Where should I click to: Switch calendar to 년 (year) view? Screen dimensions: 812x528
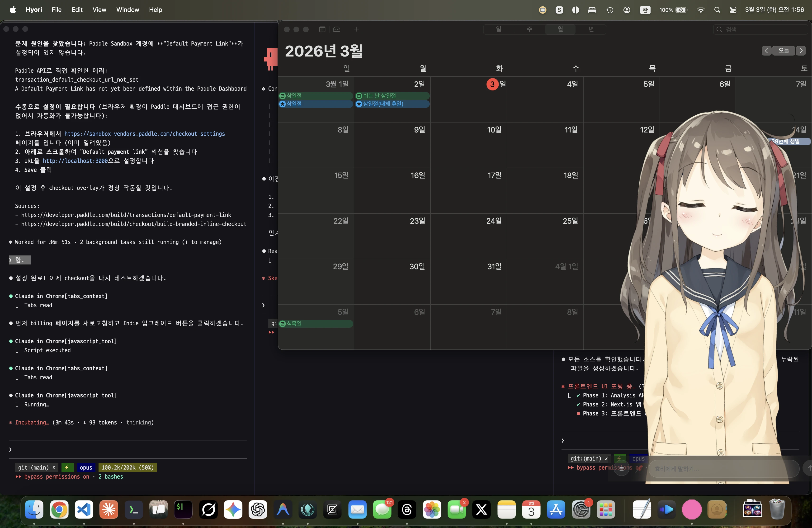pyautogui.click(x=591, y=29)
